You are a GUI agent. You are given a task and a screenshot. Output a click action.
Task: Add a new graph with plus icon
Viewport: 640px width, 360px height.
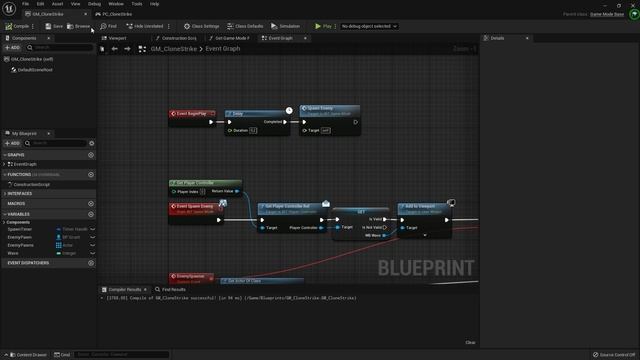[x=91, y=155]
